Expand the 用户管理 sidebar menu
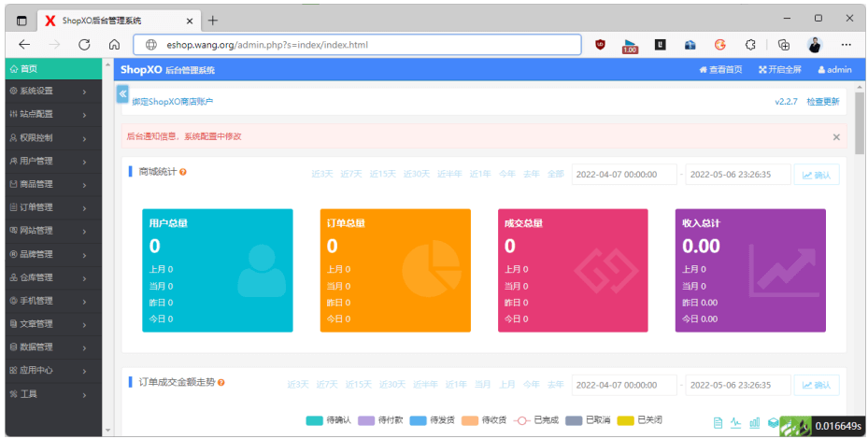 pyautogui.click(x=53, y=161)
